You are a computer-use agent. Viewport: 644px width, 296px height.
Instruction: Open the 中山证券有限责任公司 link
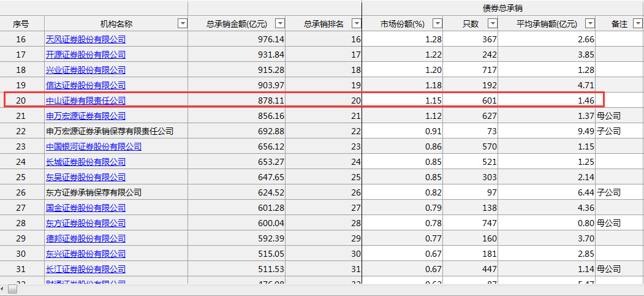coord(86,101)
